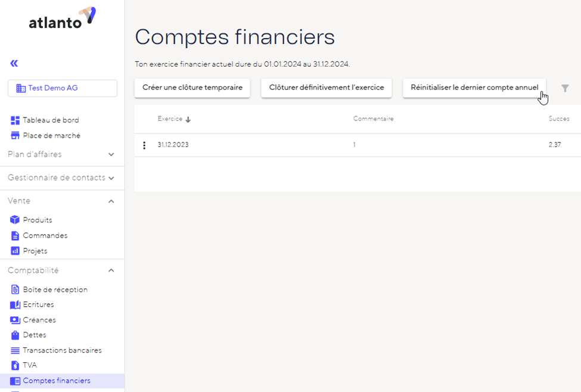Click the Transactions bancaires list icon
This screenshot has height=392, width=581.
tap(15, 350)
